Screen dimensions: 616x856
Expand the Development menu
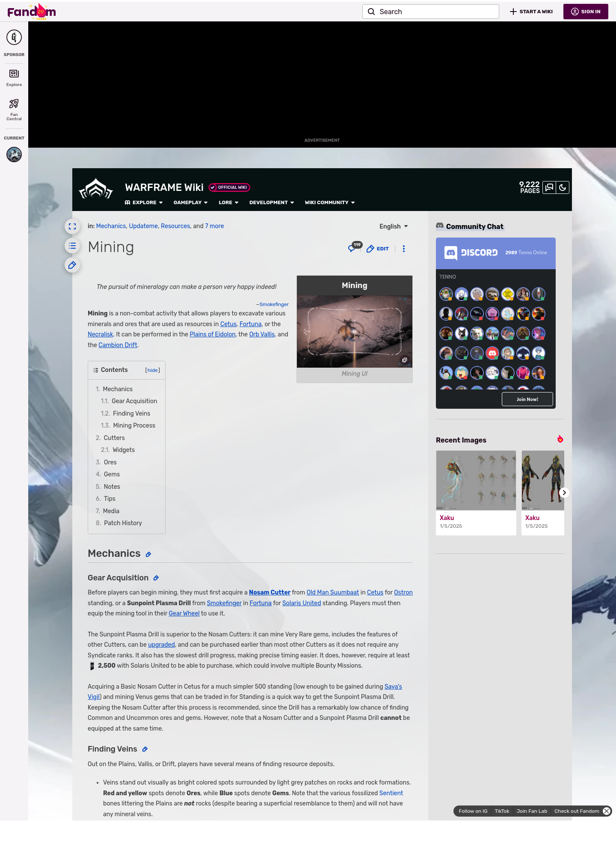tap(272, 202)
